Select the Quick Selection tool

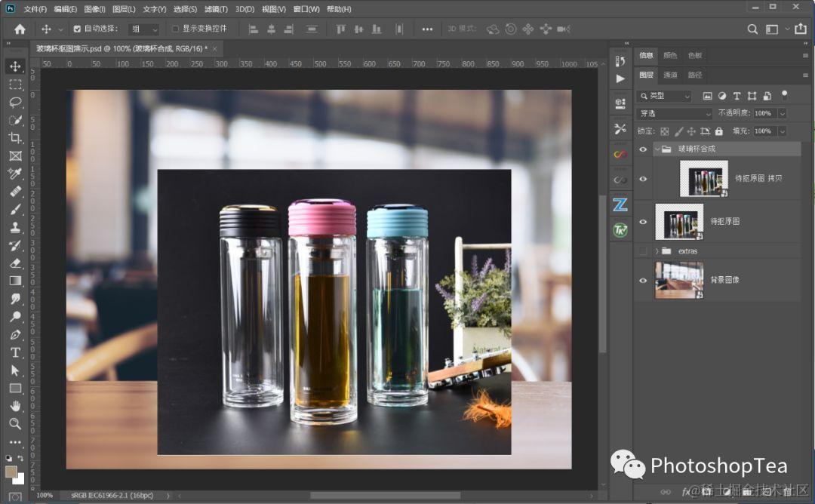[x=15, y=120]
